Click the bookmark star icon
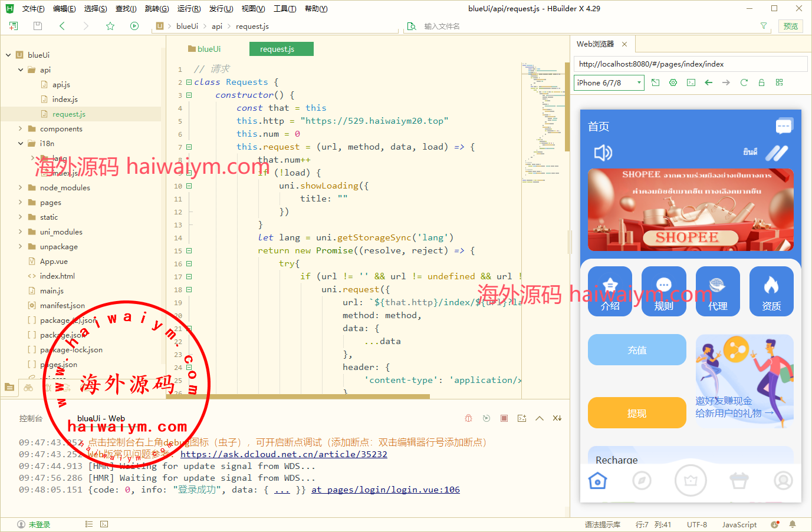This screenshot has height=532, width=812. tap(110, 26)
